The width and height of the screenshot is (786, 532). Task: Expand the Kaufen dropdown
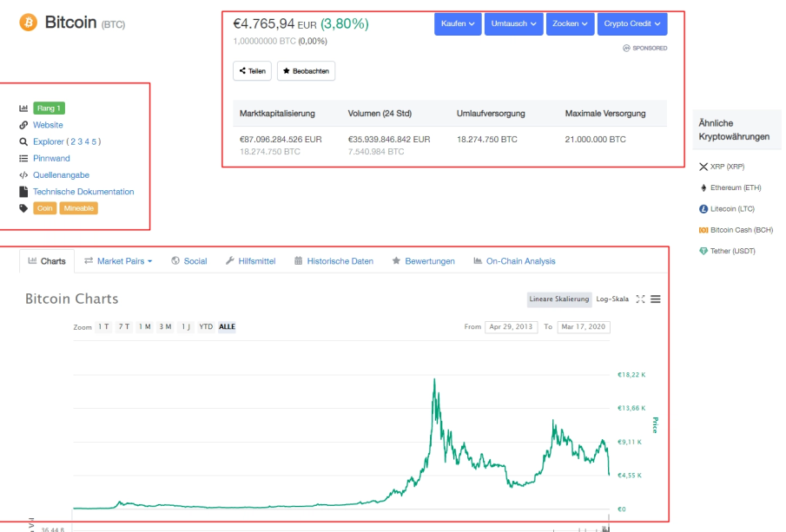(459, 23)
